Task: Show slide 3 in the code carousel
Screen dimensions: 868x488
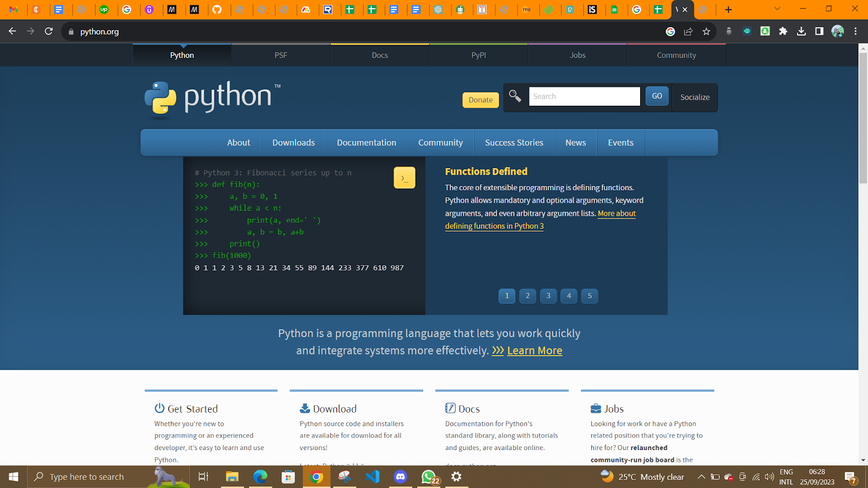Action: [548, 296]
